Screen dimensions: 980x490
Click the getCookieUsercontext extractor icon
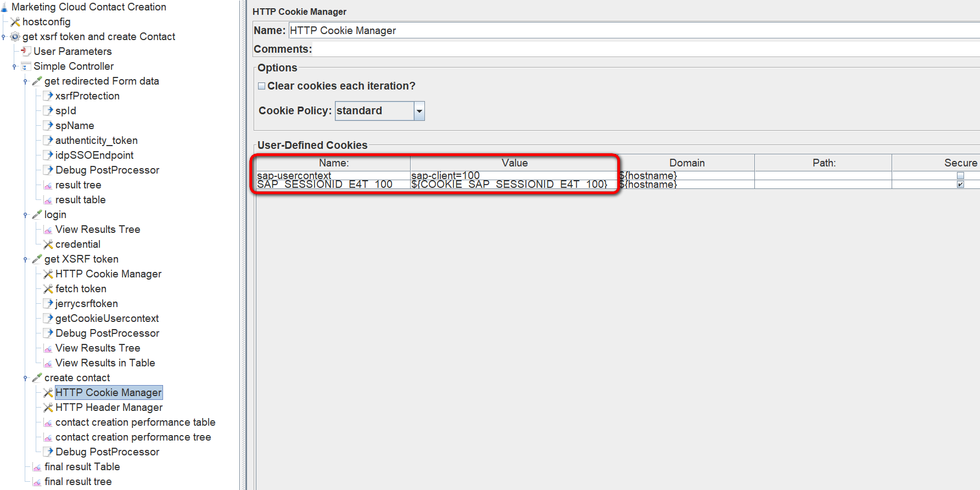click(48, 319)
